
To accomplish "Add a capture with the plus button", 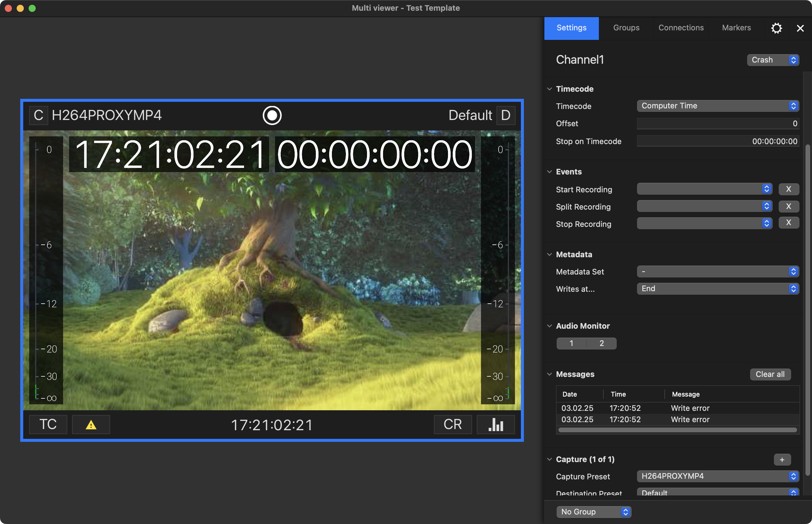I will tap(782, 460).
